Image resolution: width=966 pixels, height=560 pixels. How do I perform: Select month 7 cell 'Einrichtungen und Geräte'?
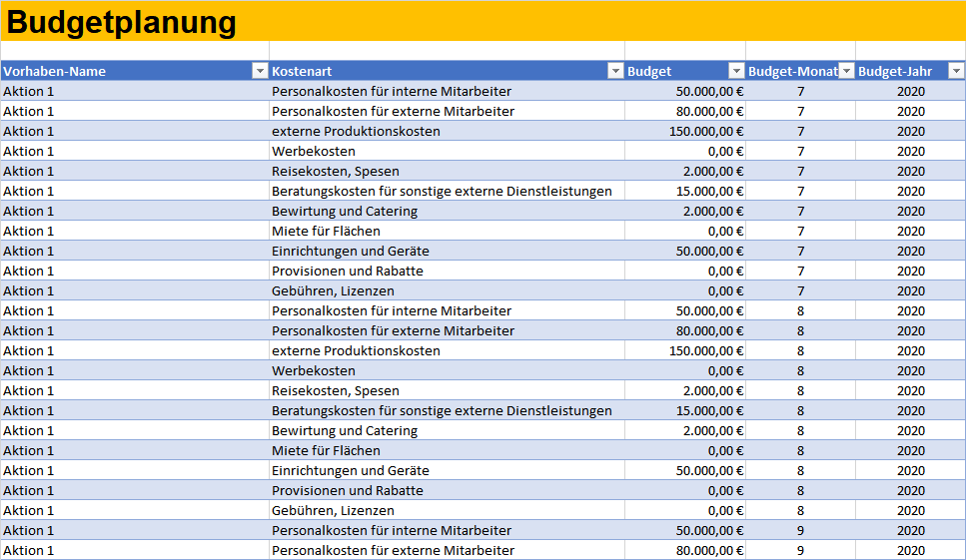[447, 252]
